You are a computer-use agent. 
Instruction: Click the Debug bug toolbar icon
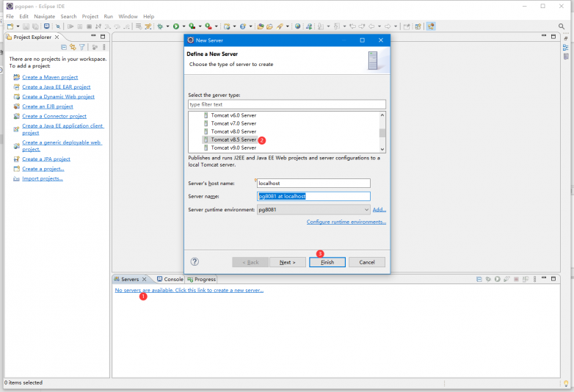tap(159, 26)
